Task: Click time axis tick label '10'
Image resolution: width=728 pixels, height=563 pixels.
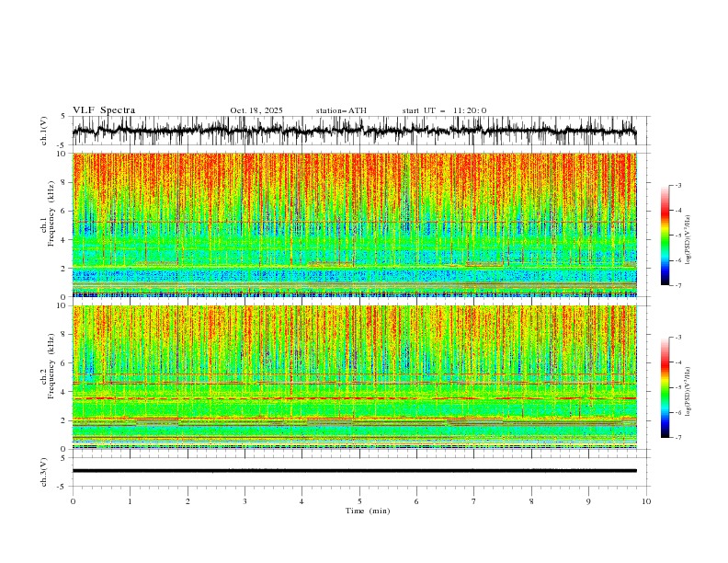Action: pyautogui.click(x=646, y=501)
